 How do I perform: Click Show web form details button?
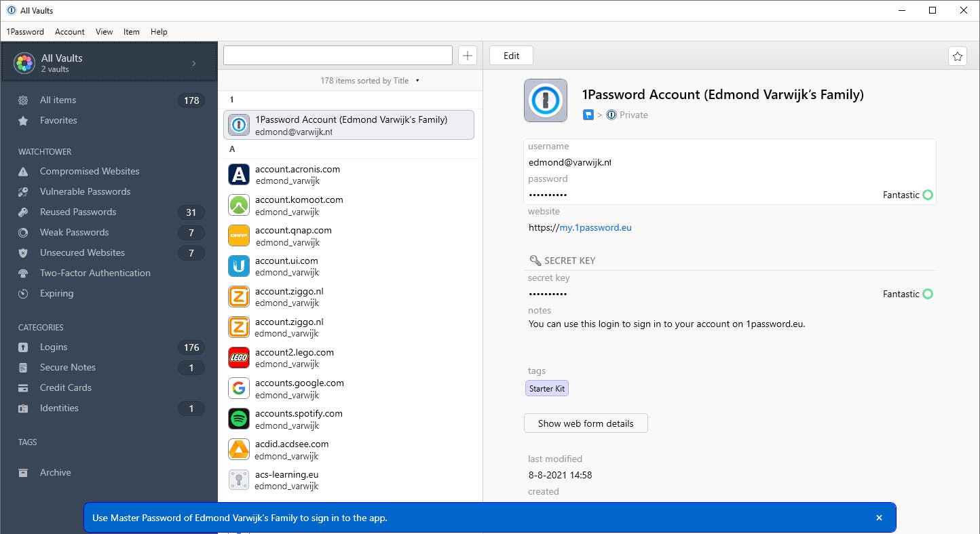(x=586, y=423)
